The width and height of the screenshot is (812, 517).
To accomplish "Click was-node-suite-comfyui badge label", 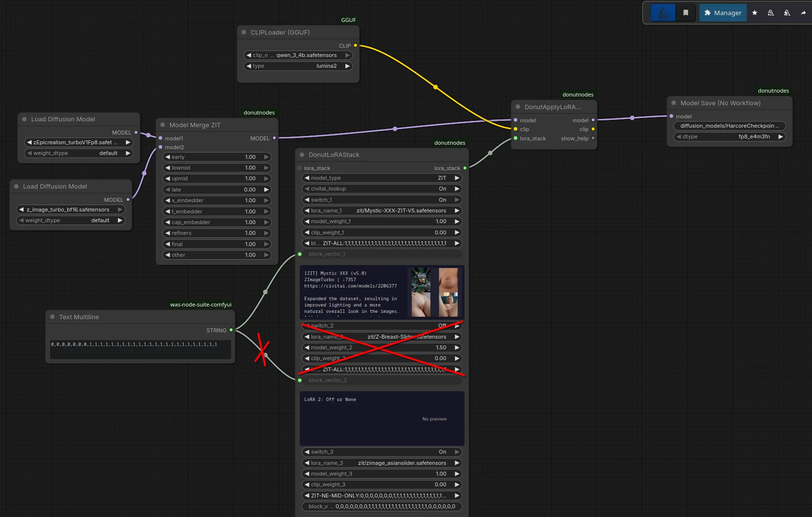I will coord(201,305).
